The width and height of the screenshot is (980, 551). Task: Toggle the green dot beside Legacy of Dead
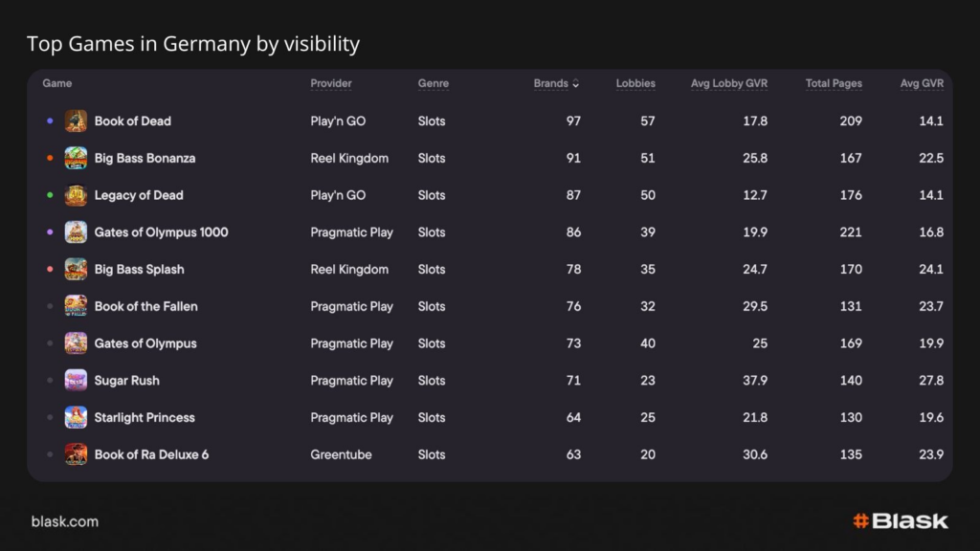(50, 195)
